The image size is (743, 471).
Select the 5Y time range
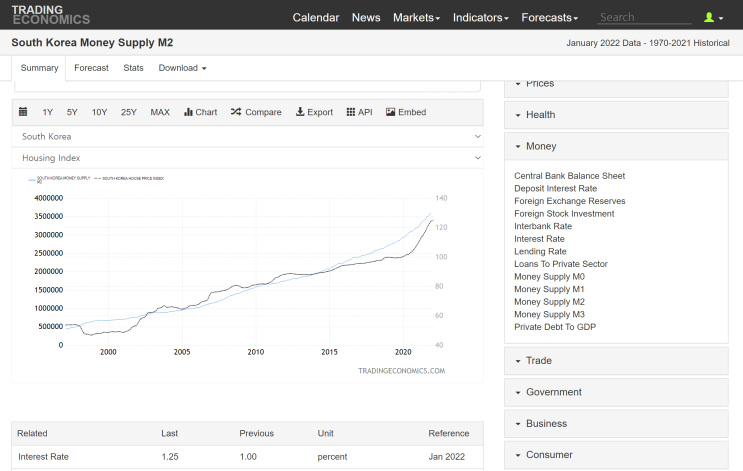(72, 112)
